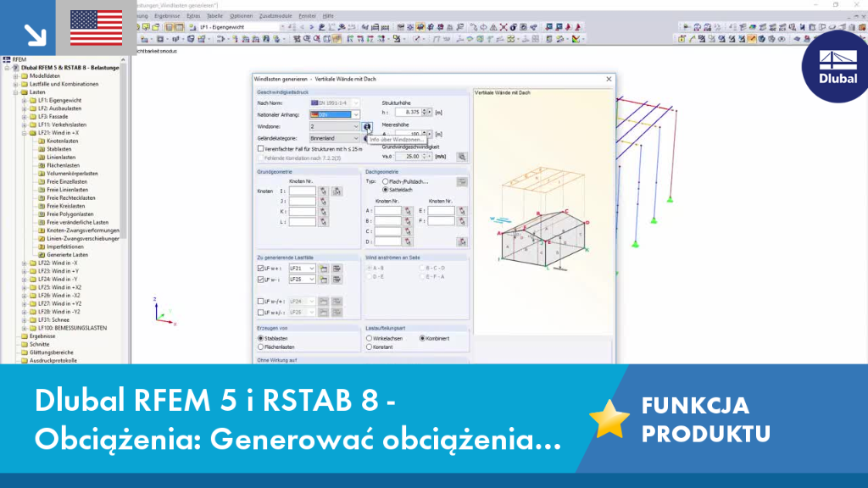This screenshot has height=488, width=868.
Task: Select the Flach-/Pultdach roof type radio button
Action: coord(386,181)
